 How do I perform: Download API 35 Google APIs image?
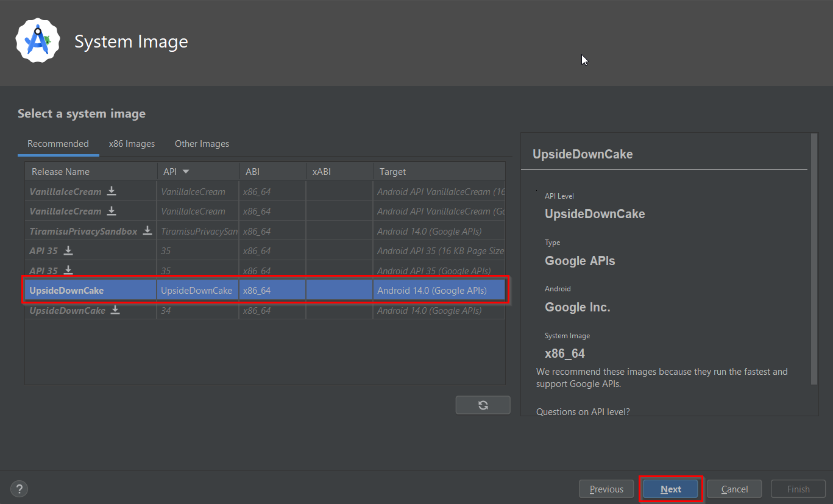tap(68, 270)
